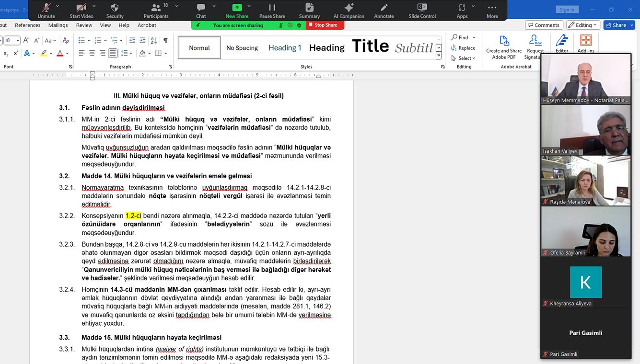Screen dimensions: 640x364
Task: Click Request Signatures icon
Action: [535, 47]
